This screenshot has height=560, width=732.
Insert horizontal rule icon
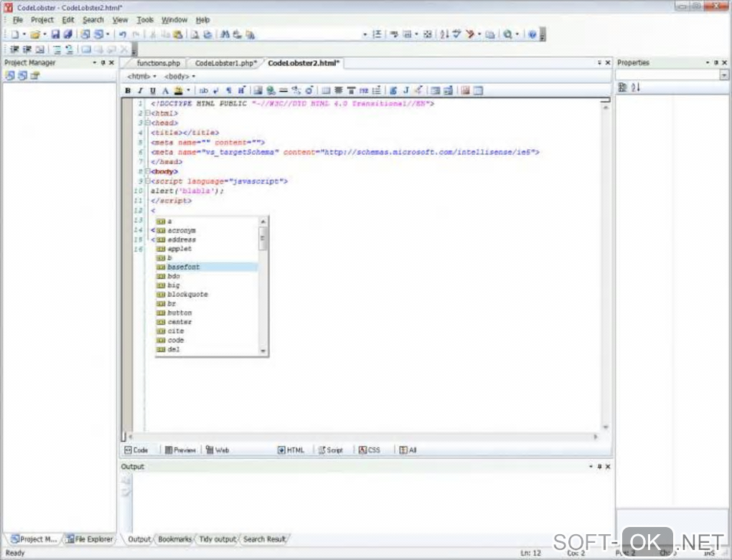point(283,90)
